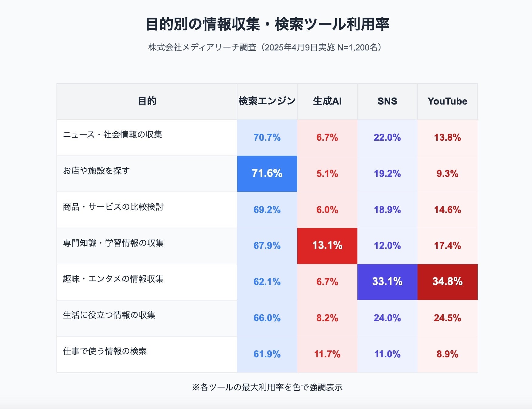
Task: Click the footnote ※各ツールの最大利用率を色で強調表示
Action: point(267,387)
